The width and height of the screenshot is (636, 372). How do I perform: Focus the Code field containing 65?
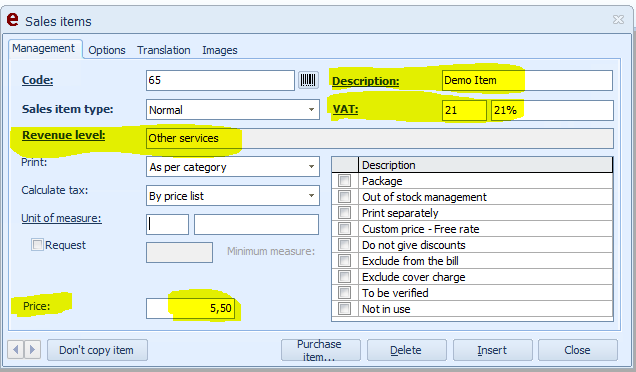click(220, 80)
